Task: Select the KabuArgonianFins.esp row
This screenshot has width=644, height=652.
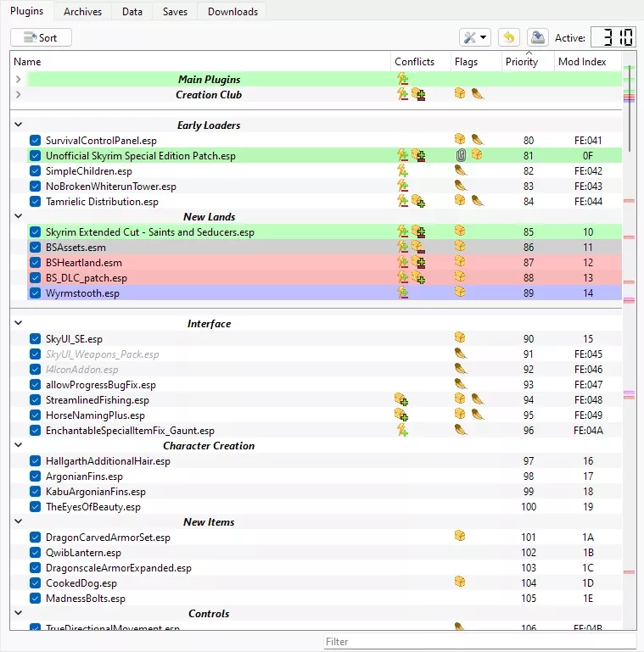Action: pos(316,492)
